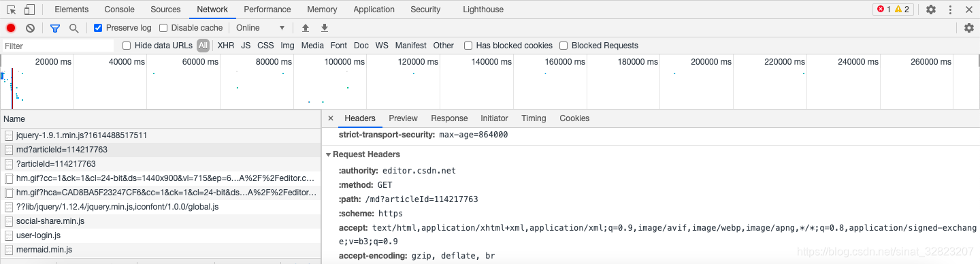Viewport: 980px width, 264px height.
Task: Open the DevTools three-dot menu
Action: [950, 10]
